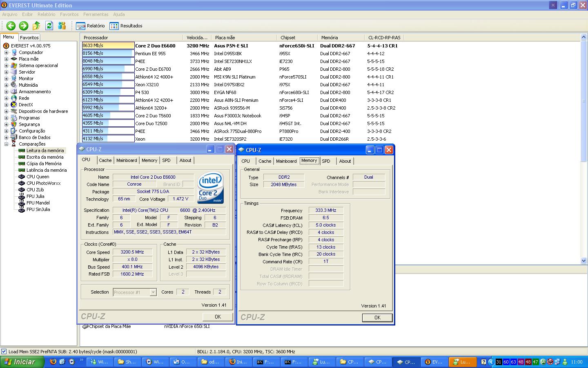Viewport: 588px width, 368px height.
Task: Select the Programas icon in tree
Action: coord(14,118)
